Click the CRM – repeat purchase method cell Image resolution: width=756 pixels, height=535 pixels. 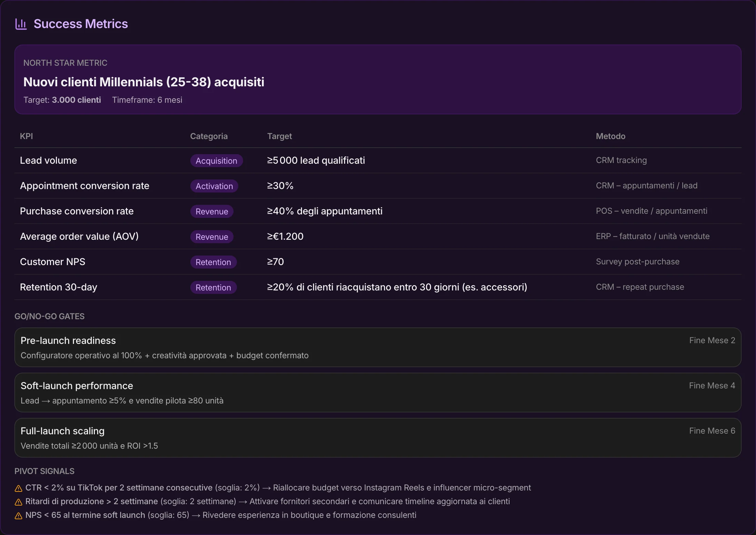[640, 287]
